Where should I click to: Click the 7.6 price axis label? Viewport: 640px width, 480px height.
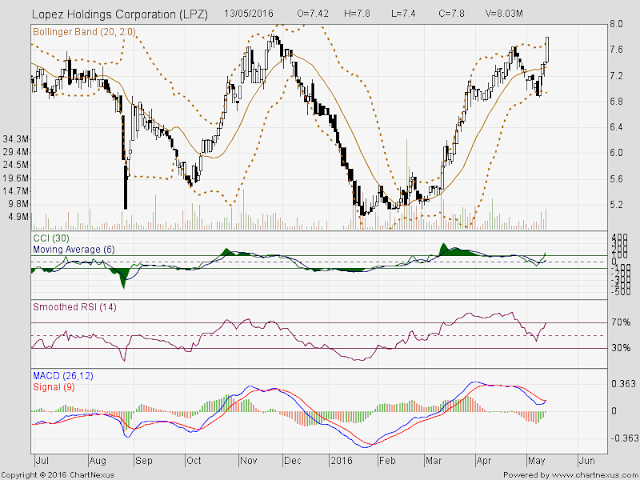coord(616,50)
